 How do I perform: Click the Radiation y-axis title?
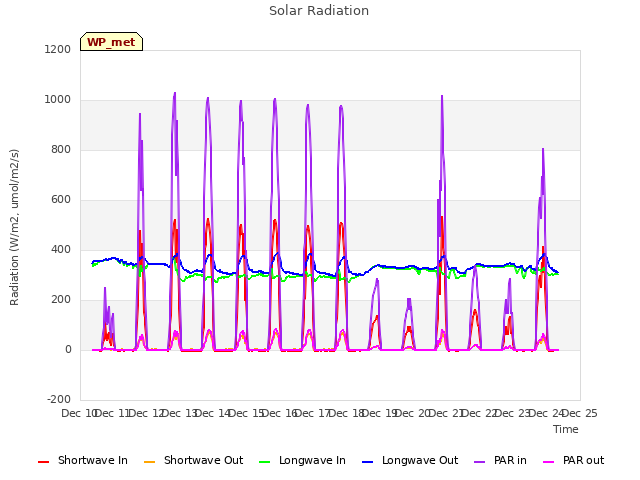click(x=14, y=227)
